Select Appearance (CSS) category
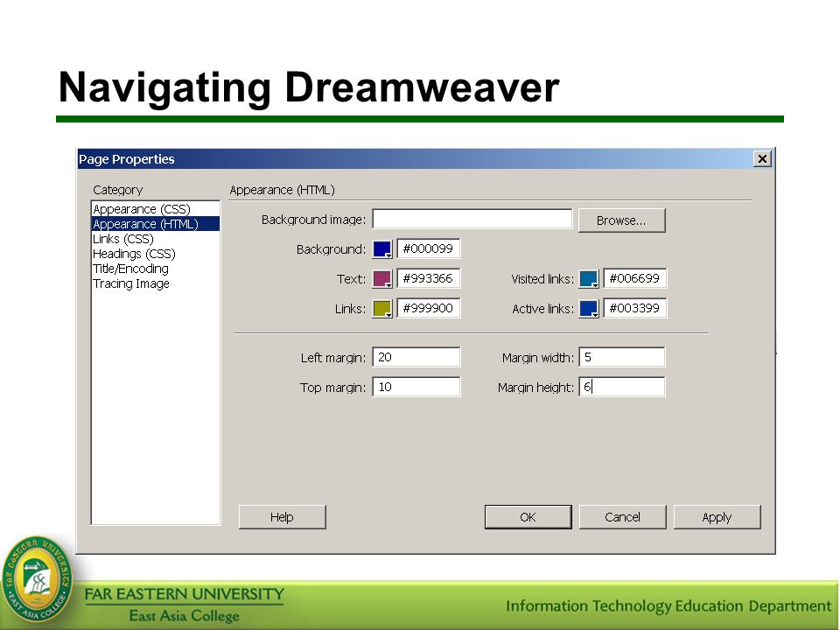The width and height of the screenshot is (840, 630). pos(156,209)
